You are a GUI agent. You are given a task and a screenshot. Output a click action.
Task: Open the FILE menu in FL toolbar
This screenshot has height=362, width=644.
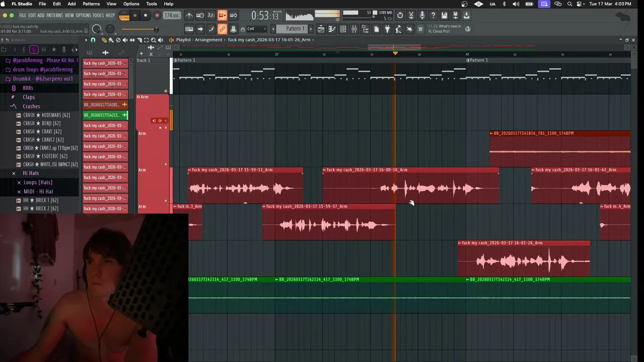click(x=23, y=16)
